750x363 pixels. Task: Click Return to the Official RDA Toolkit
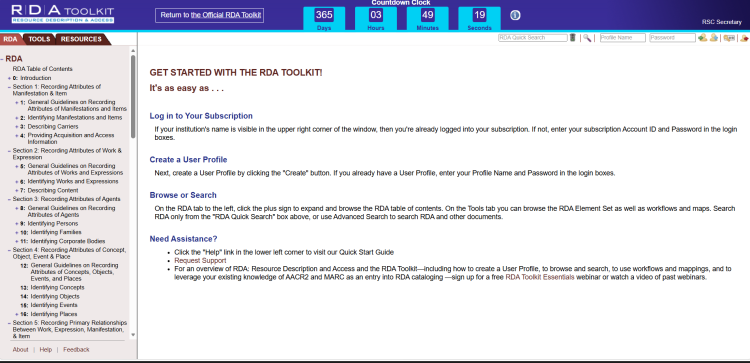(x=210, y=15)
